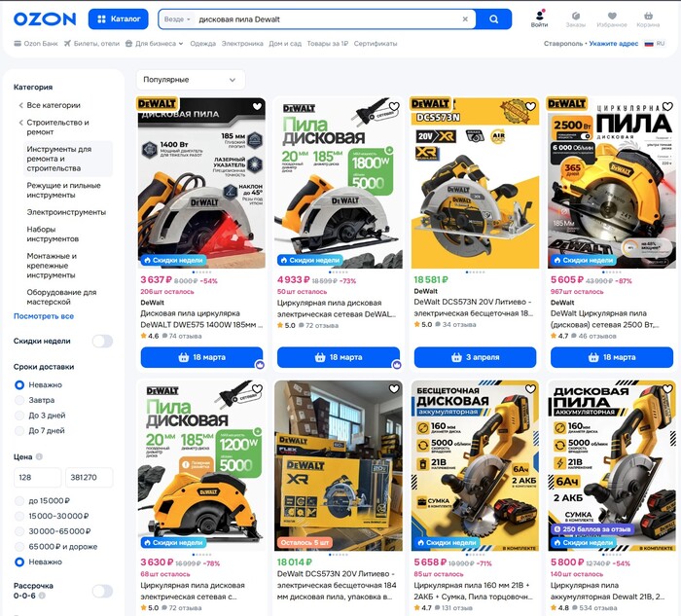Open the Везде search scope dropdown
681x616 pixels.
(x=177, y=19)
